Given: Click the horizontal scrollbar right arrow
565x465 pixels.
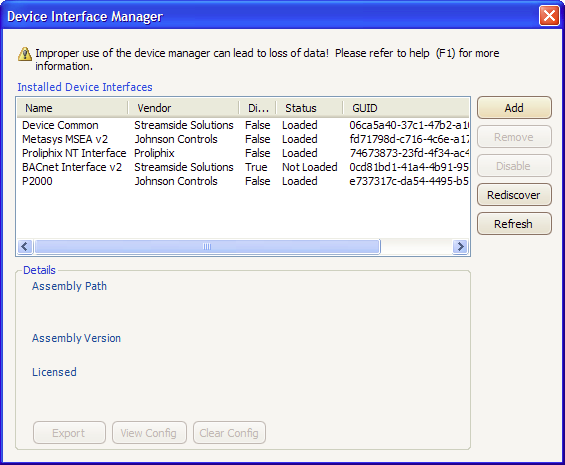Looking at the screenshot, I should point(460,247).
